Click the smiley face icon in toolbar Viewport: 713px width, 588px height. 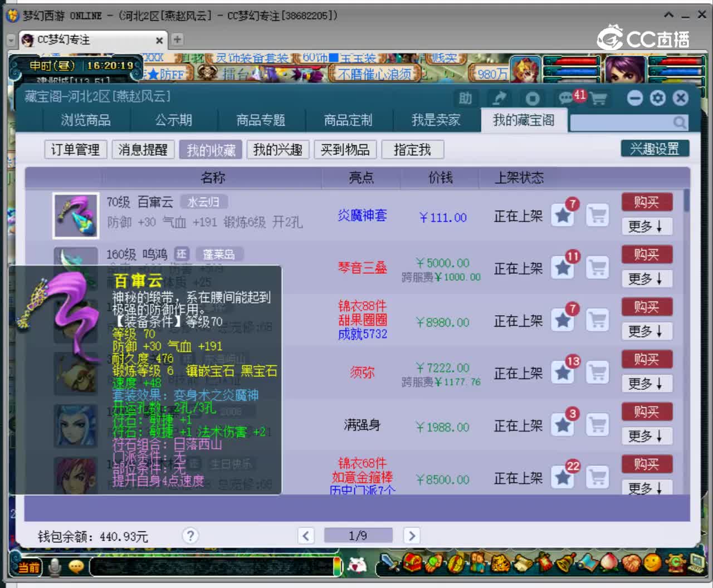coord(652,563)
